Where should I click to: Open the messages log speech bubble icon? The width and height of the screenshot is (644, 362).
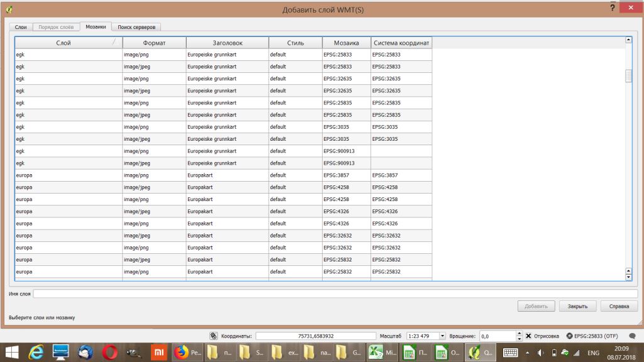632,336
